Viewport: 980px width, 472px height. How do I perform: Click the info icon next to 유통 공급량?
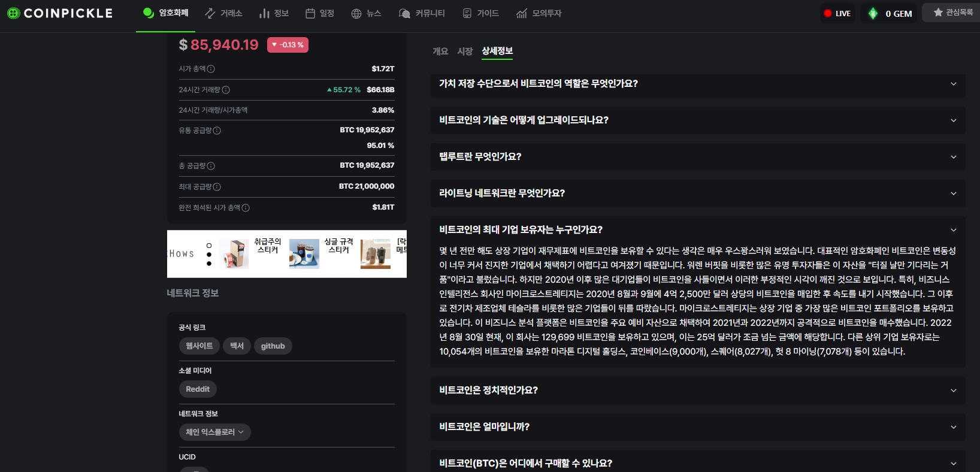click(x=217, y=131)
